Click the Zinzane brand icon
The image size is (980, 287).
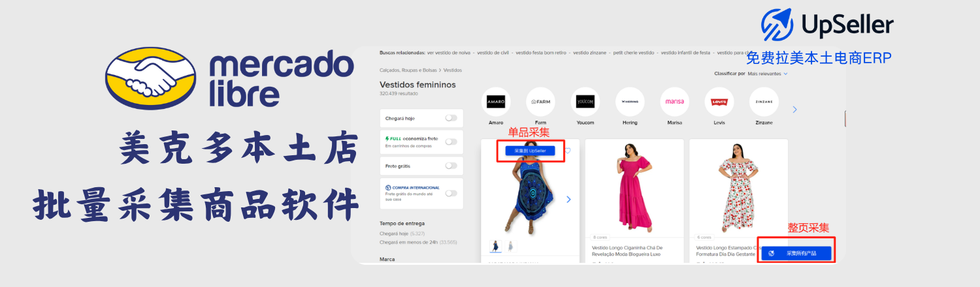763,102
